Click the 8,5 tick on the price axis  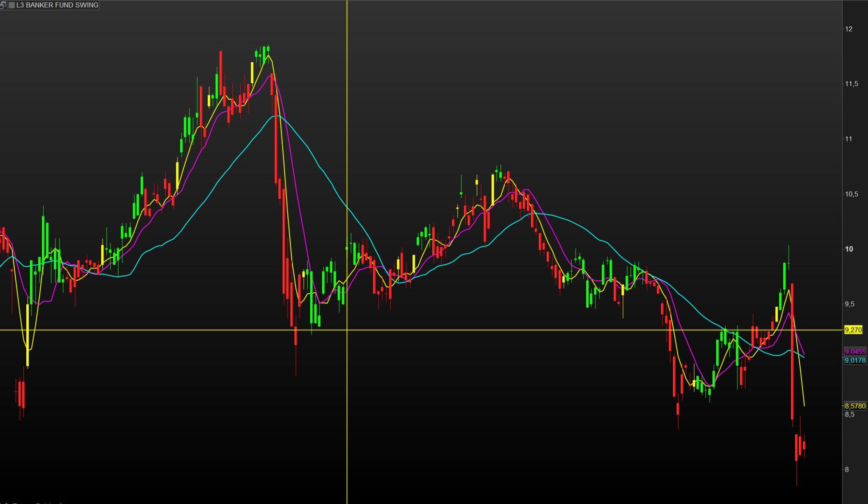click(x=849, y=414)
